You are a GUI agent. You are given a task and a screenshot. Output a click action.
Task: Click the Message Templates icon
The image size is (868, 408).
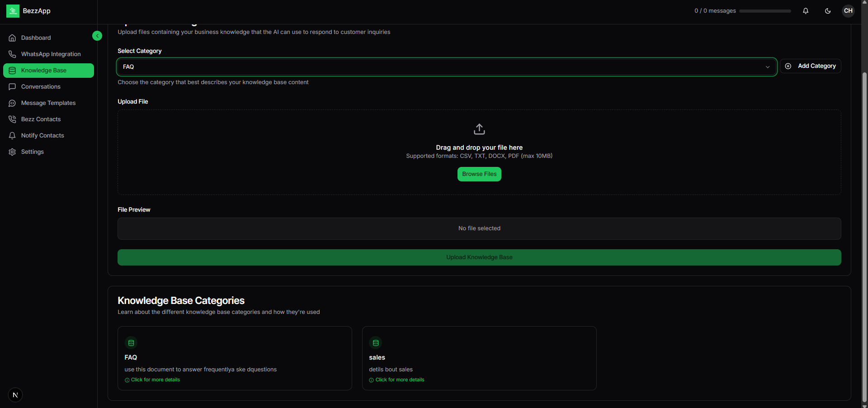tap(12, 103)
